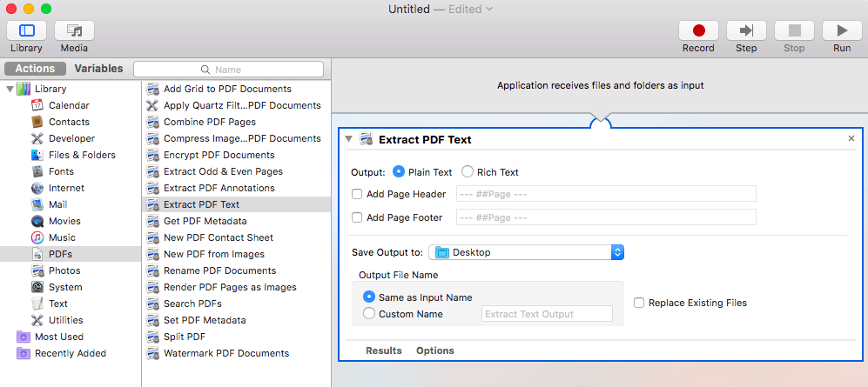
Task: Select the Calendar category icon
Action: (x=37, y=105)
